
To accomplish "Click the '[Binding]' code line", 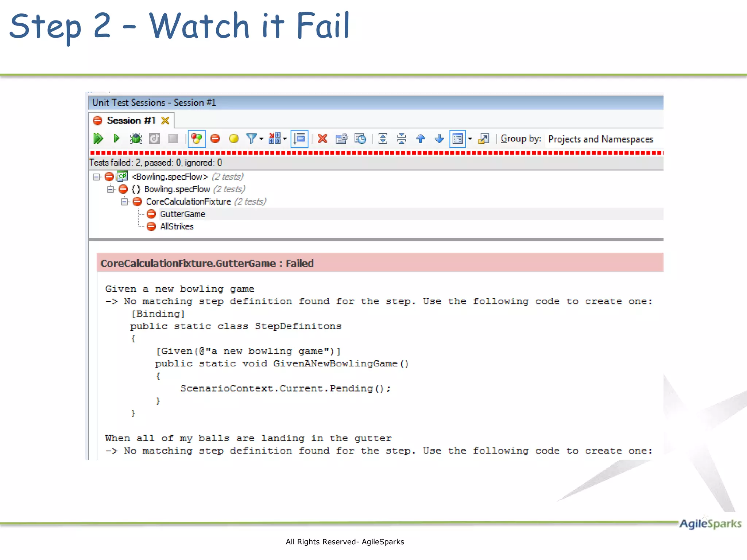I will tap(158, 314).
